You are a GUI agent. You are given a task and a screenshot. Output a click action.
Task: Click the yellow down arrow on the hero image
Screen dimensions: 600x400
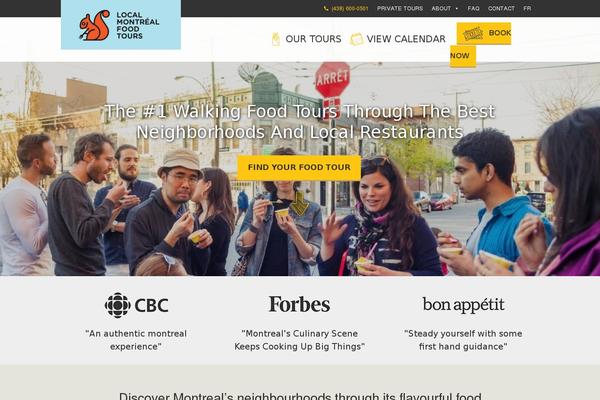click(x=299, y=204)
